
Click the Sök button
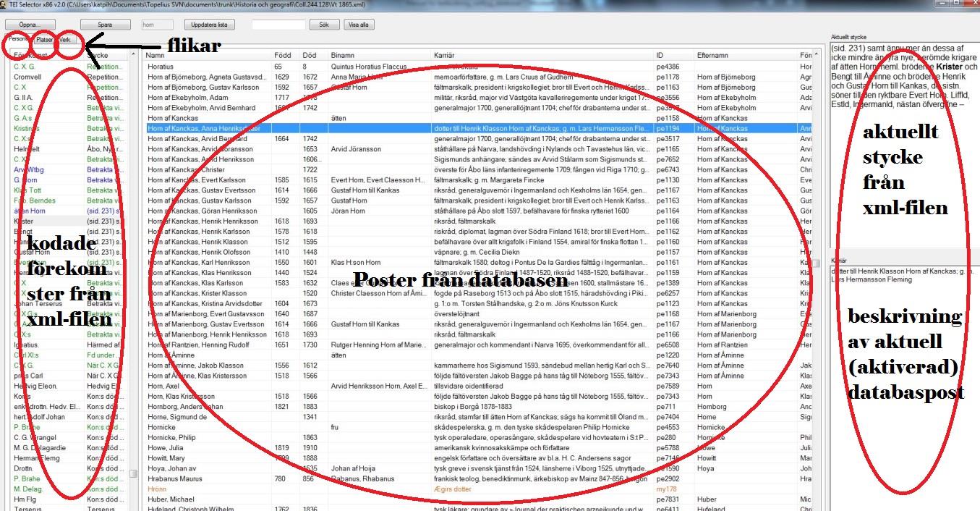(x=324, y=25)
